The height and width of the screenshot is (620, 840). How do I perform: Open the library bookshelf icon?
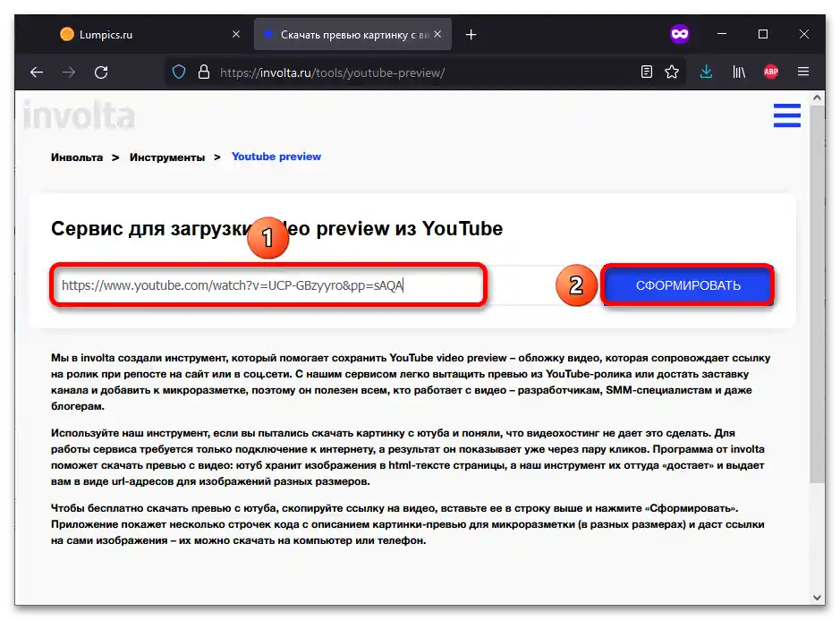(x=739, y=72)
